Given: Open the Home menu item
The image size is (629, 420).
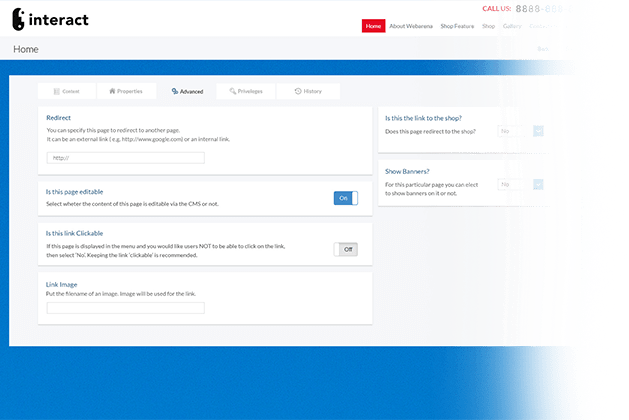Looking at the screenshot, I should (373, 26).
